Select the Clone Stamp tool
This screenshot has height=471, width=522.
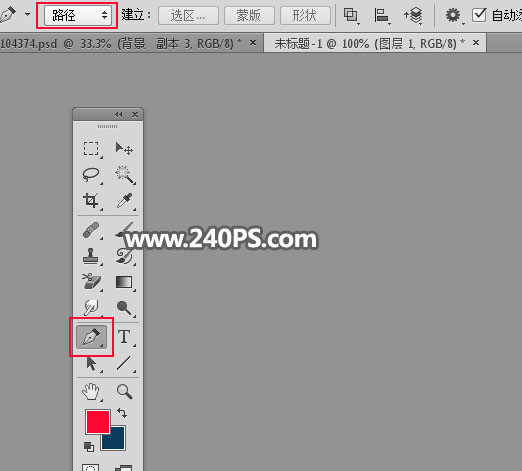[91, 256]
